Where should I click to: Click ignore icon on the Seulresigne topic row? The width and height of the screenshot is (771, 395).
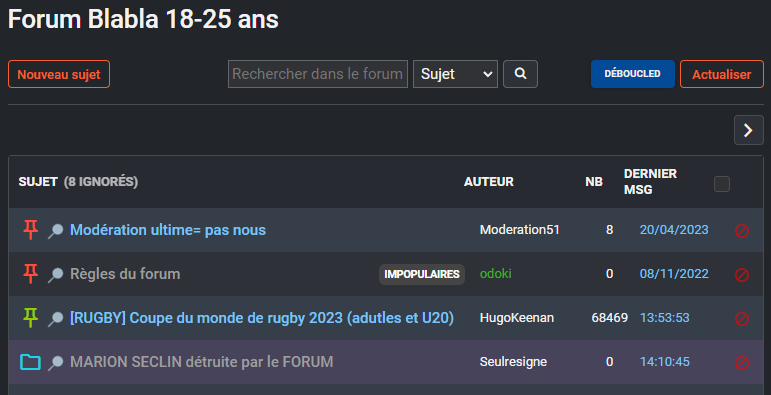point(741,363)
